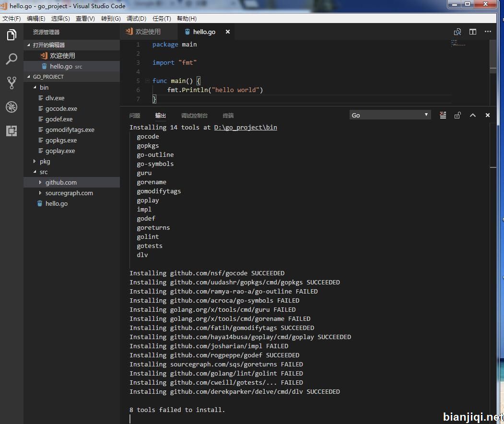Open the 任务(T) menu
Viewport: 504px width, 424px height.
[161, 18]
